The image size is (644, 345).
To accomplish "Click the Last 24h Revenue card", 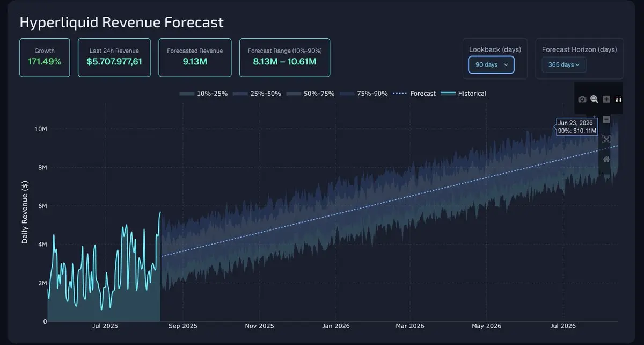I will coord(114,57).
